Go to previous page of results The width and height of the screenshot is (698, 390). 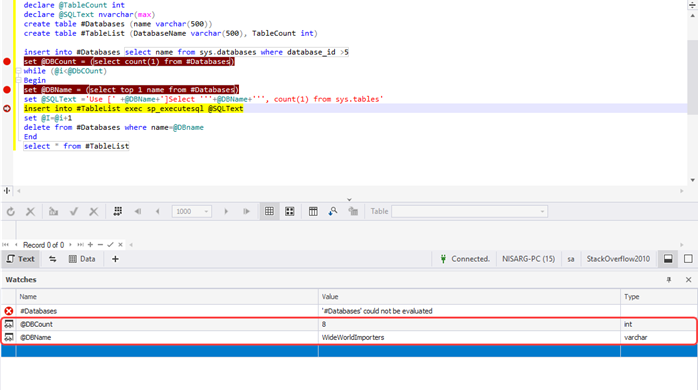point(158,211)
